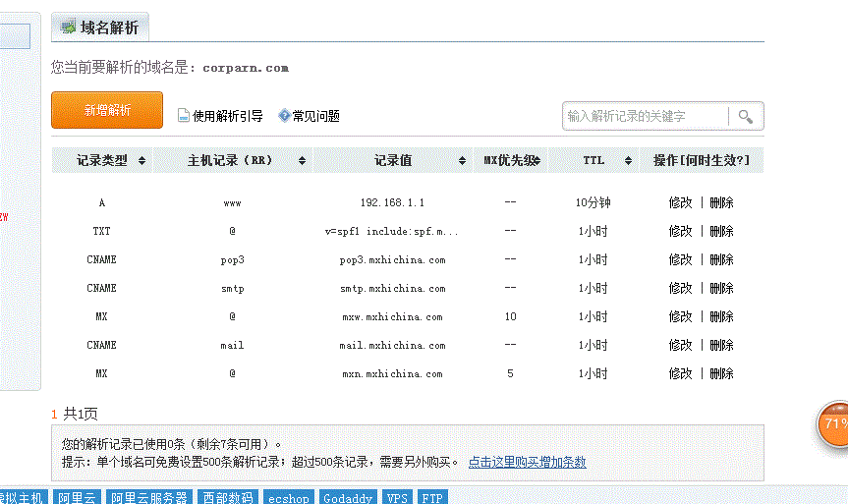This screenshot has width=848, height=504.
Task: Click the v=spf1 include:spf.m... record value
Action: tap(391, 232)
